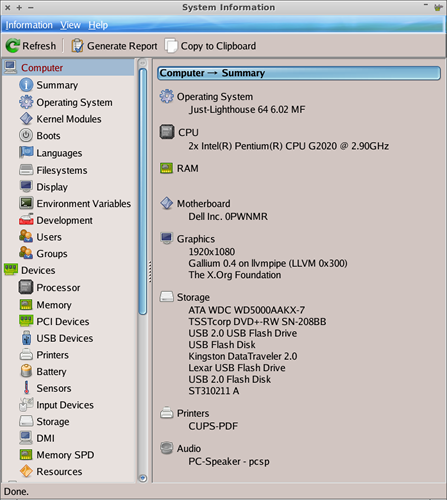Select Memory card icon in sidebar

pos(26,304)
